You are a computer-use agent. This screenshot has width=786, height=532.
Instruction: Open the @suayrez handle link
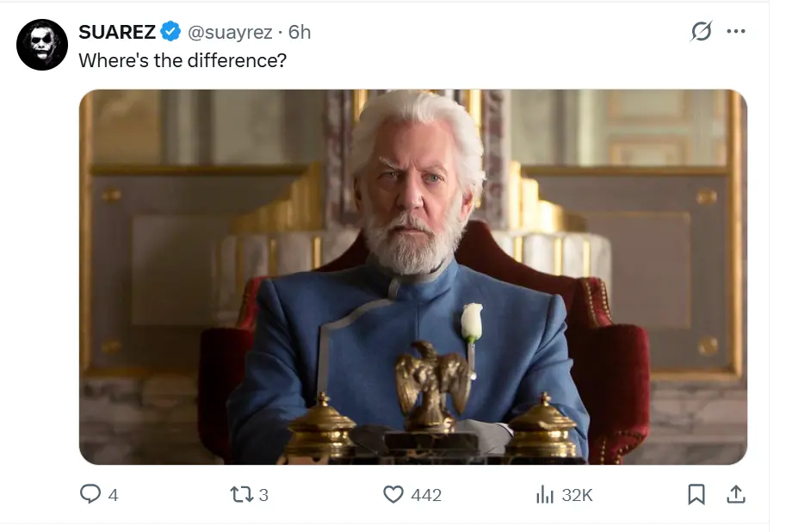229,32
